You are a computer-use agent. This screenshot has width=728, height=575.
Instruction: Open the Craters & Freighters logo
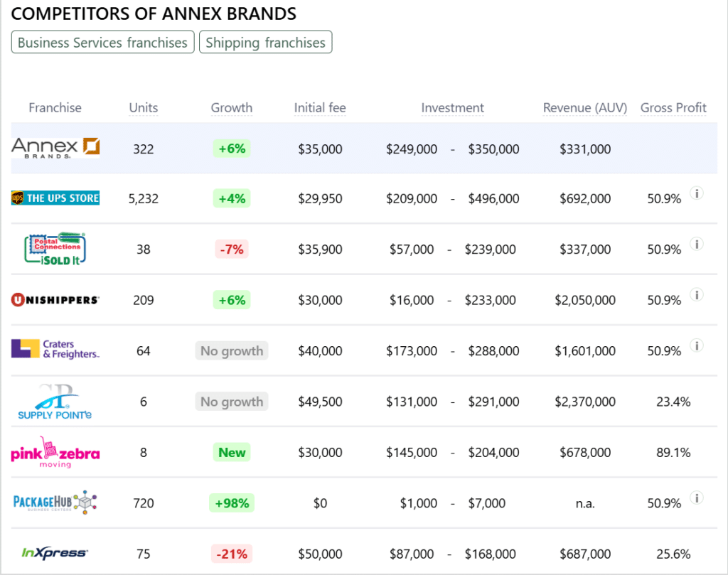coord(55,349)
